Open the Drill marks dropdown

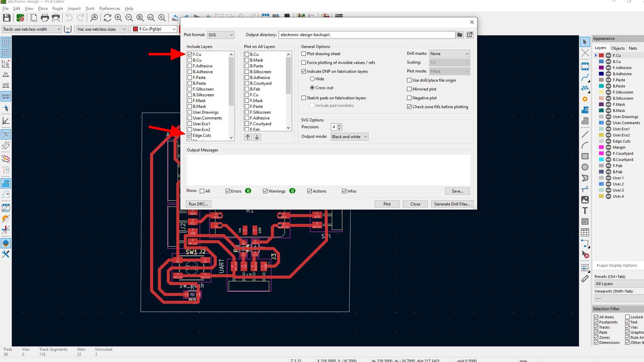(449, 54)
